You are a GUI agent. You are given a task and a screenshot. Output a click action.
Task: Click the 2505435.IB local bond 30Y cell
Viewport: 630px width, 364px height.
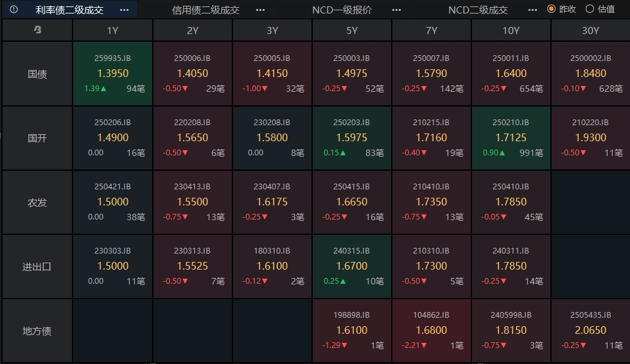tap(591, 331)
